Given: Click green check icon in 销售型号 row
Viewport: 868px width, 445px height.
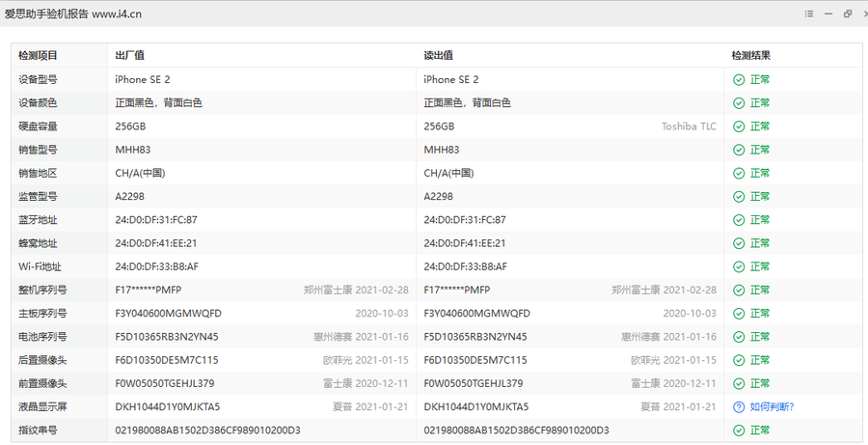Looking at the screenshot, I should tap(739, 150).
